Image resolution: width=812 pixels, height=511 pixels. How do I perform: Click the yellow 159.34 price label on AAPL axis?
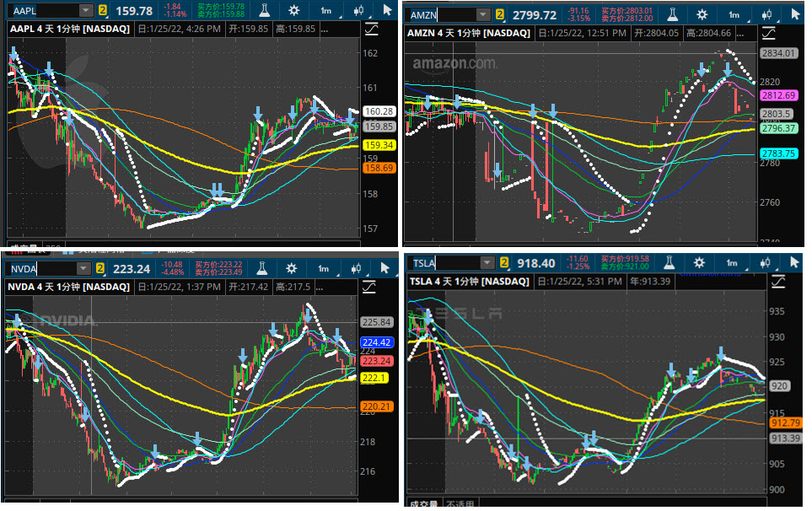pos(379,146)
